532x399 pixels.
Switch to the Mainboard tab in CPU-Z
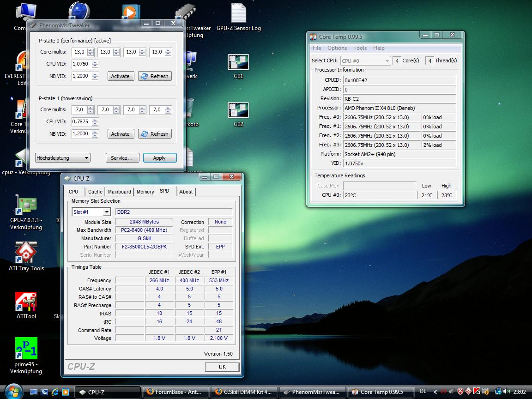pos(119,192)
